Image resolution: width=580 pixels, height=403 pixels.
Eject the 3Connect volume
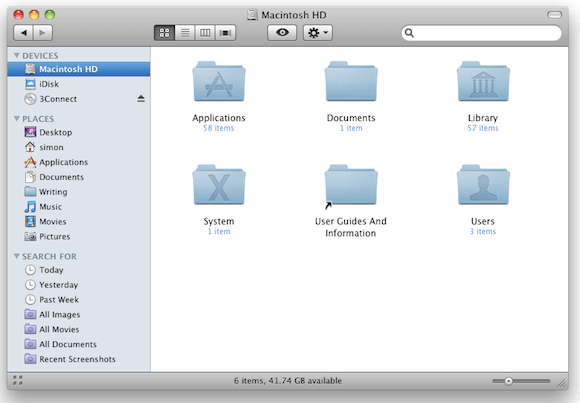click(x=141, y=98)
